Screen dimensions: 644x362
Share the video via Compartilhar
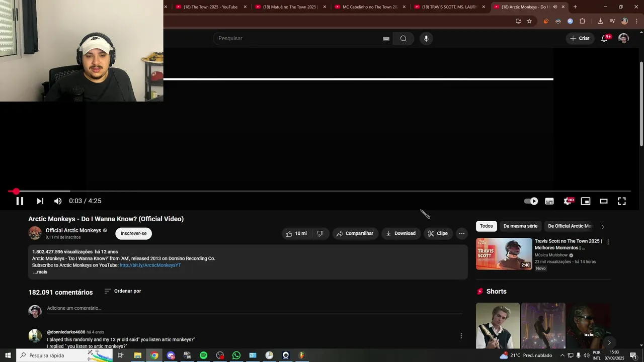point(355,233)
